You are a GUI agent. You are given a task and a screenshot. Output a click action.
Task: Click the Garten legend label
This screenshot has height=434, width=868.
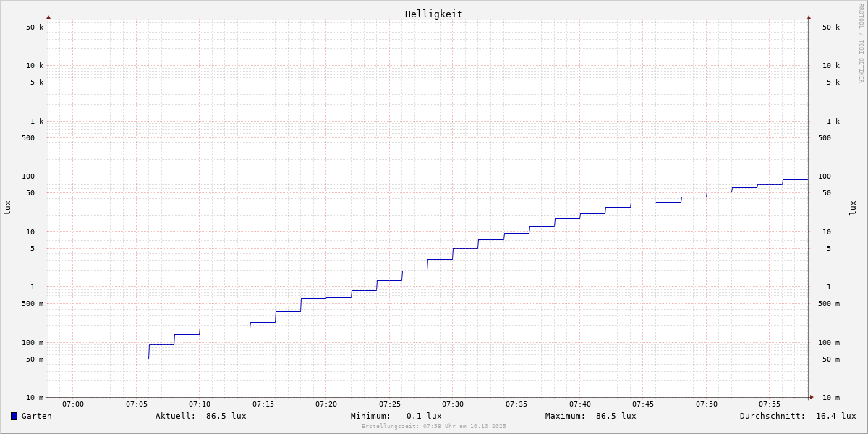coord(36,416)
